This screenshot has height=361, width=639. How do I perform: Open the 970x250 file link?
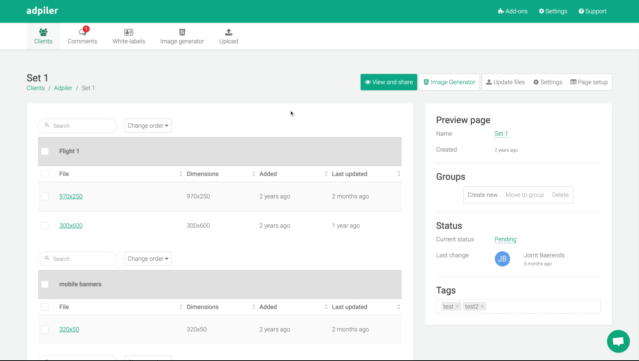point(71,196)
